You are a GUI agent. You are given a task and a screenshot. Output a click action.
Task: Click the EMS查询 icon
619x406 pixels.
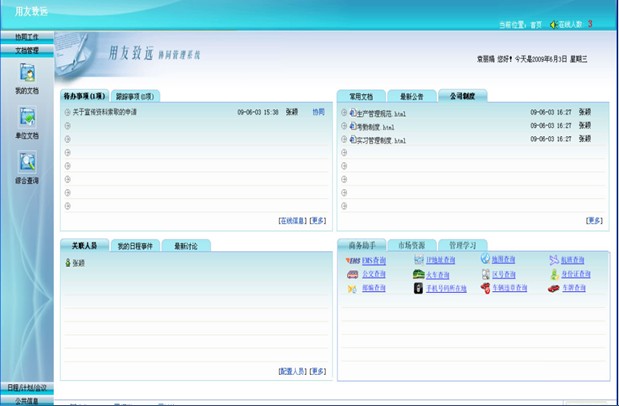pos(353,260)
